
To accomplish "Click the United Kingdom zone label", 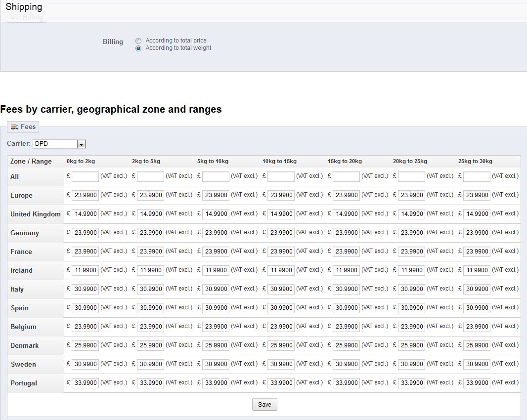I will 35,214.
